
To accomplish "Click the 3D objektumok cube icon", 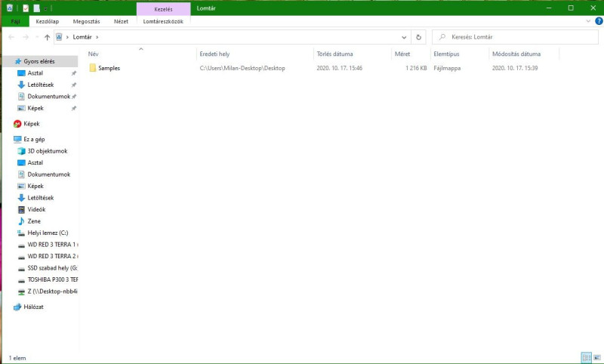I will 22,151.
